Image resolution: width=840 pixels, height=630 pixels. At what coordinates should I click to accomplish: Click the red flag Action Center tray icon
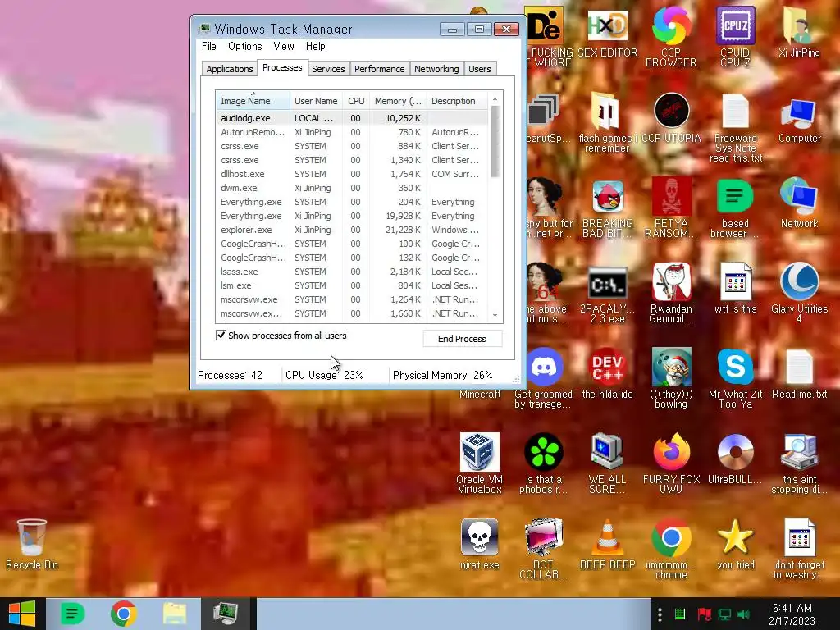(x=704, y=614)
